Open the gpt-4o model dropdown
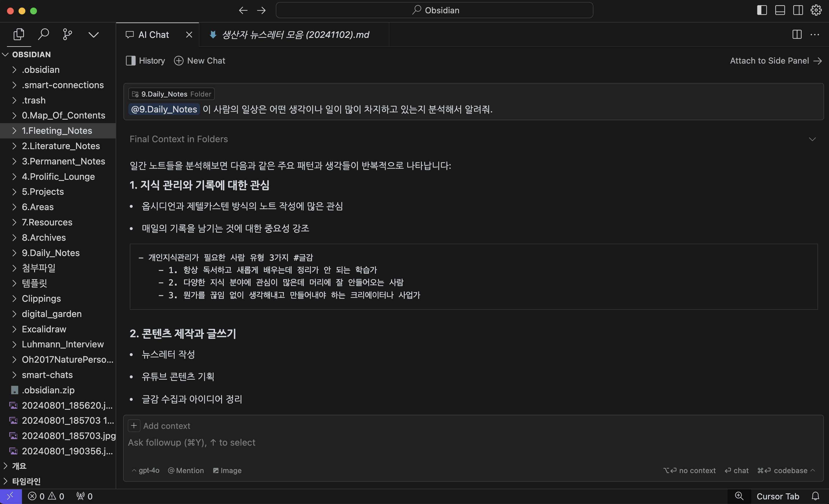Image resolution: width=829 pixels, height=504 pixels. (146, 470)
